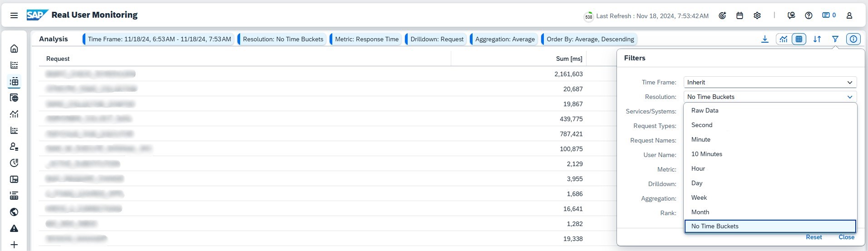Click the filter funnel icon
868x251 pixels.
click(x=835, y=39)
